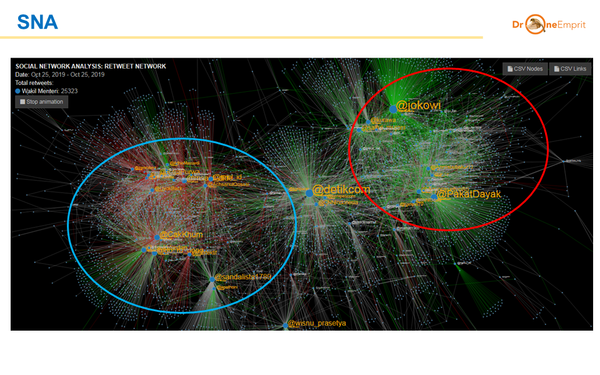Viewport: 600px width, 375px height.
Task: Click the Stop animation square icon
Action: [22, 102]
